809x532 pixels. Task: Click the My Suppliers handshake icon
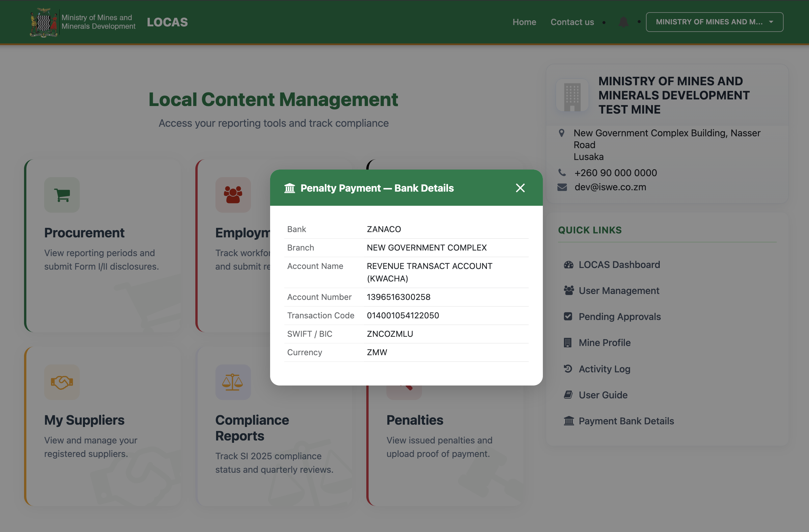(62, 382)
